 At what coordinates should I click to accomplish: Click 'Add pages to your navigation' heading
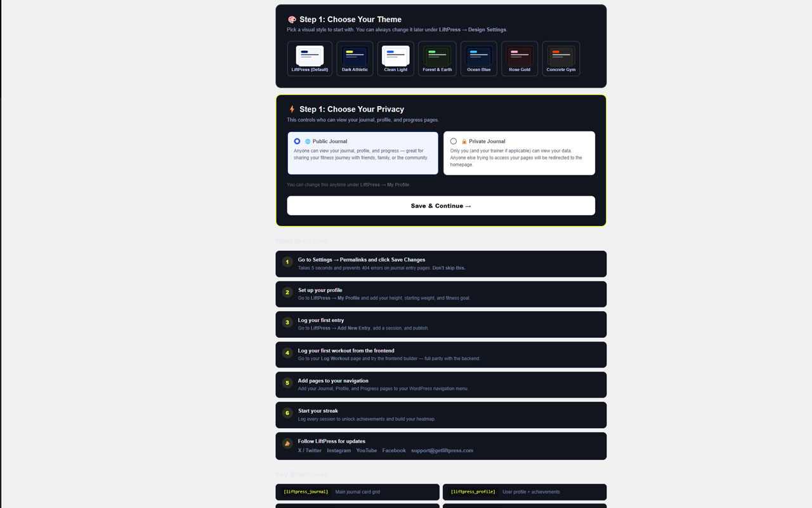click(x=333, y=380)
